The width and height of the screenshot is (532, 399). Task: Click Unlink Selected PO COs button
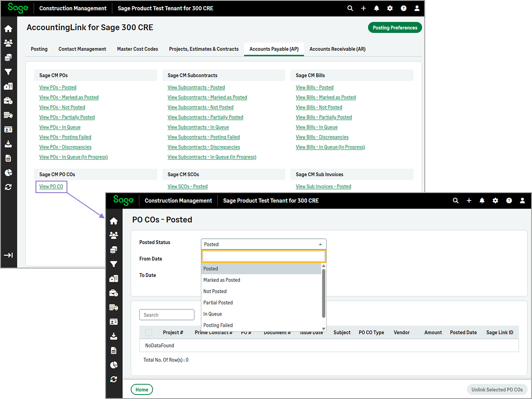[x=497, y=390]
